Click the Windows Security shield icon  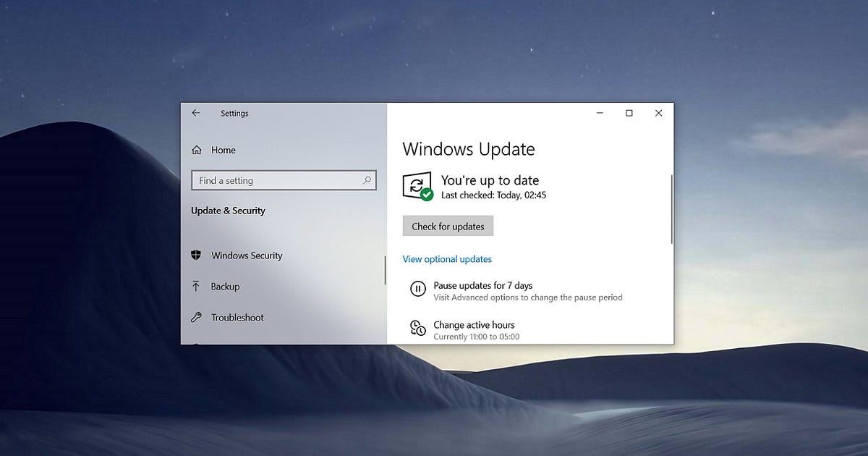(196, 256)
